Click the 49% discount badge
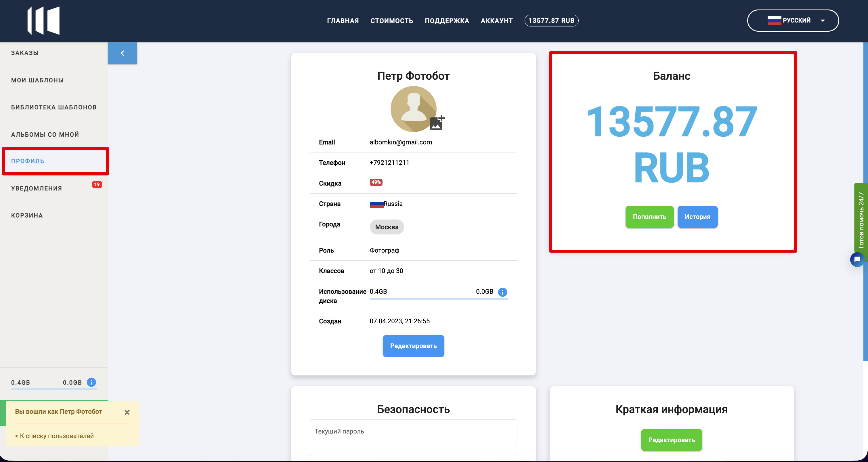Image resolution: width=868 pixels, height=462 pixels. point(376,182)
